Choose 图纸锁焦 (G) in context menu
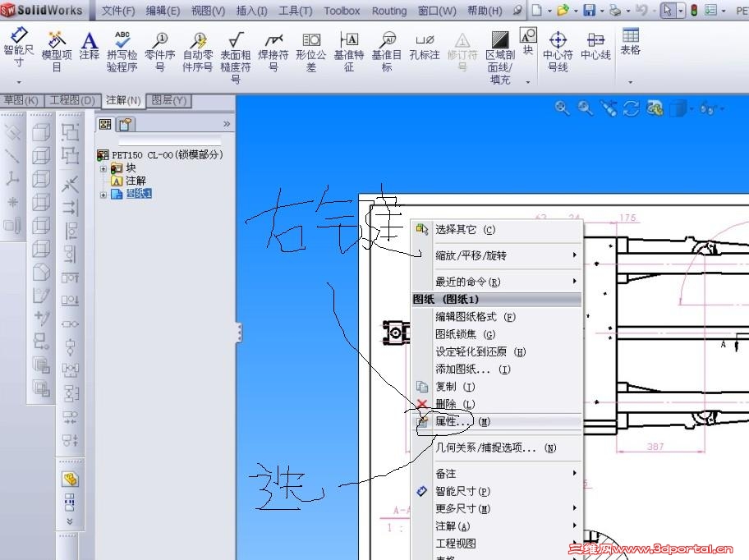 click(x=497, y=334)
